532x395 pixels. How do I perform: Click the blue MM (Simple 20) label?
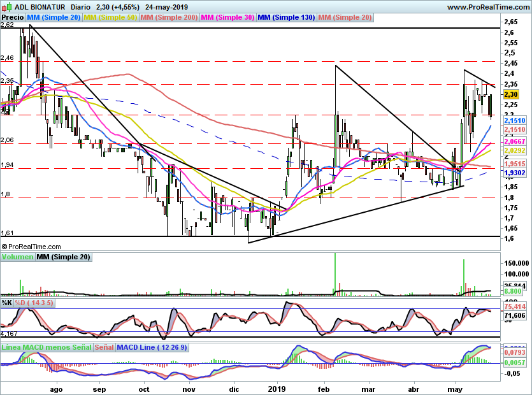coord(54,17)
